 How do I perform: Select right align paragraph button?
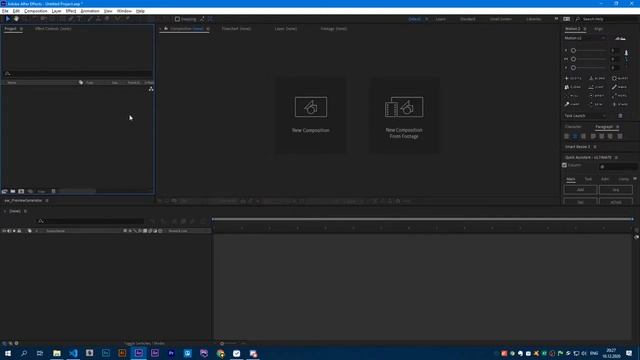[x=583, y=136]
